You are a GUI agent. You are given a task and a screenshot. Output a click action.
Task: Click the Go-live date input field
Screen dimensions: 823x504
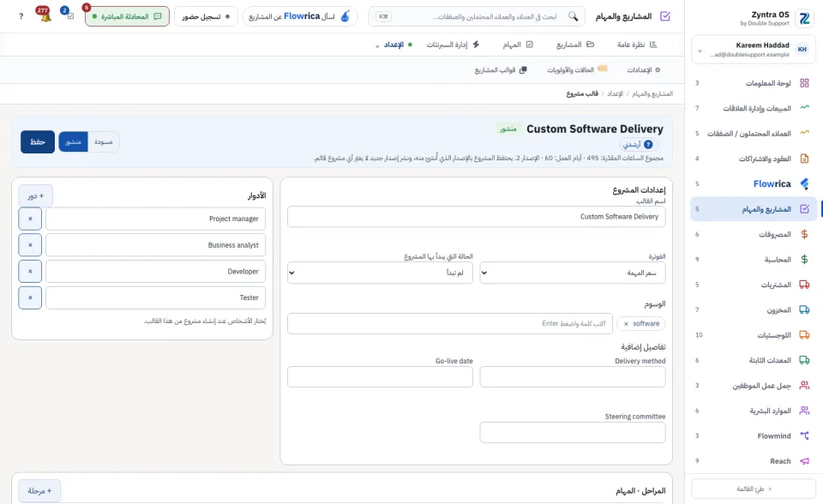pyautogui.click(x=380, y=377)
